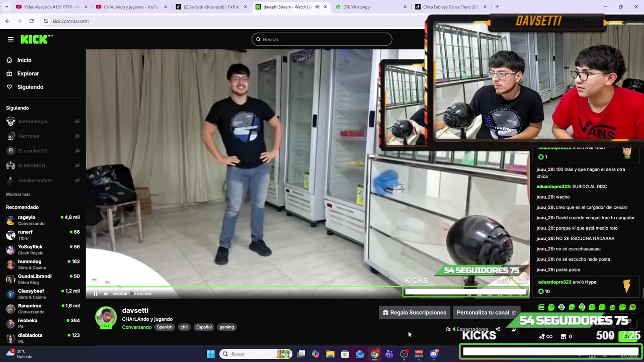Mute the davsetti Stream tab audio icon

click(x=317, y=7)
